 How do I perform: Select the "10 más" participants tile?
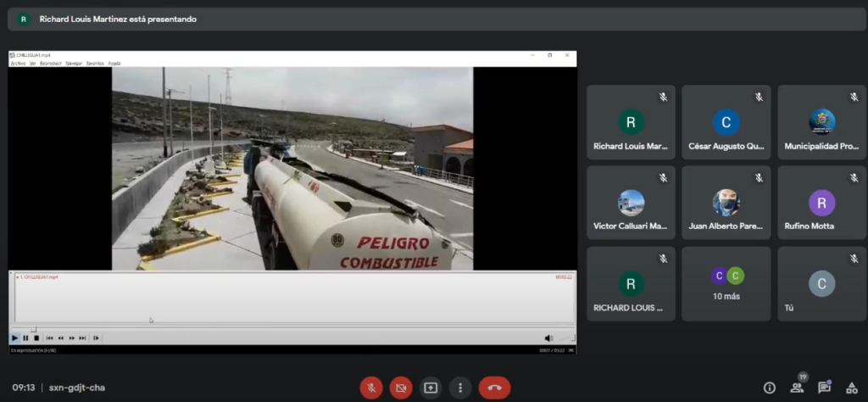(x=726, y=284)
